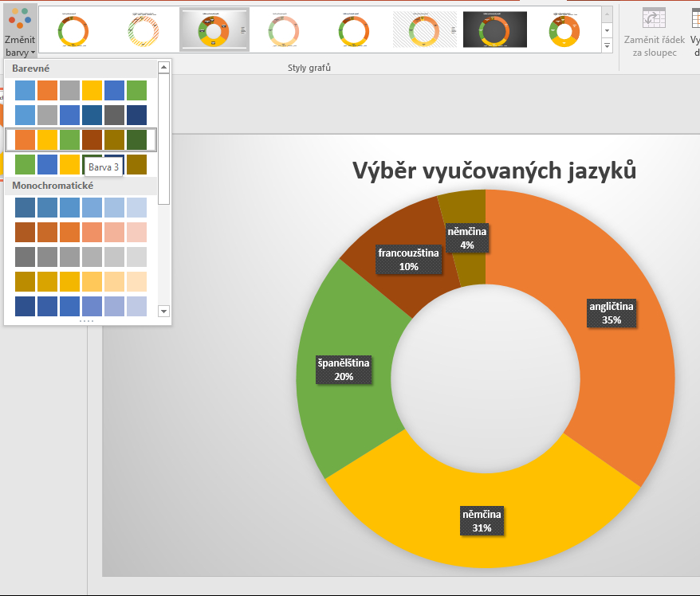
Task: Choose the gray monochromatic palette row
Action: click(81, 257)
